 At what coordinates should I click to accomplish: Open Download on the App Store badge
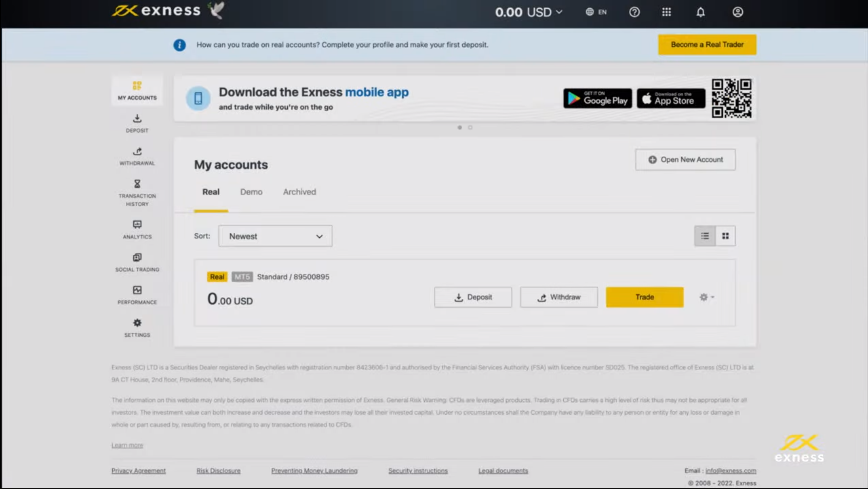click(671, 99)
